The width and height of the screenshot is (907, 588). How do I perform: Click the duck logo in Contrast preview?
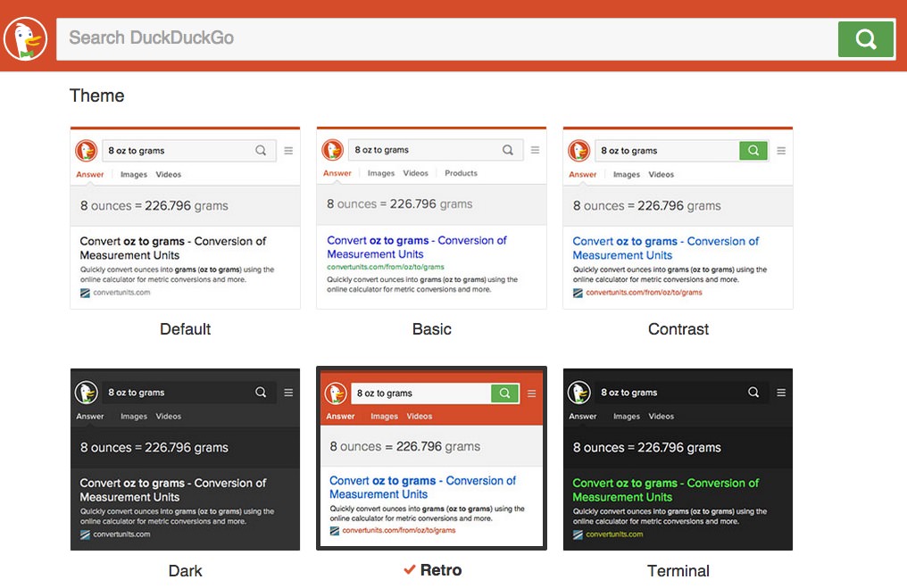[579, 150]
